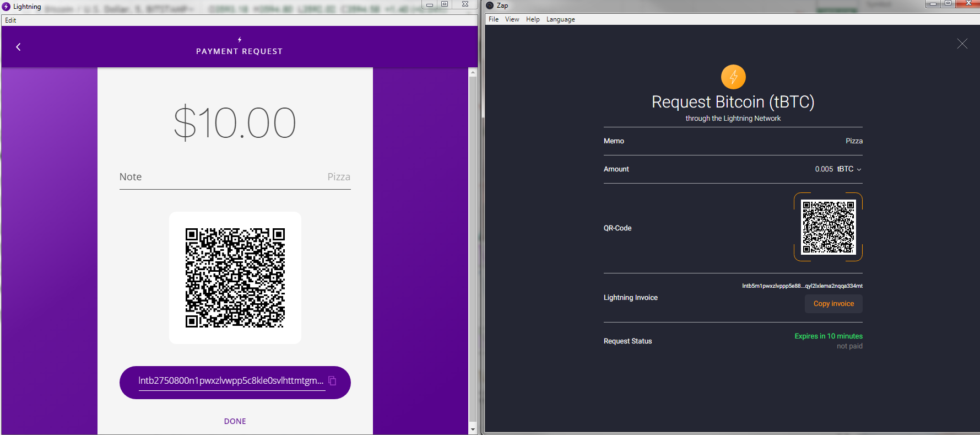Open the Help menu in Zap

point(533,19)
